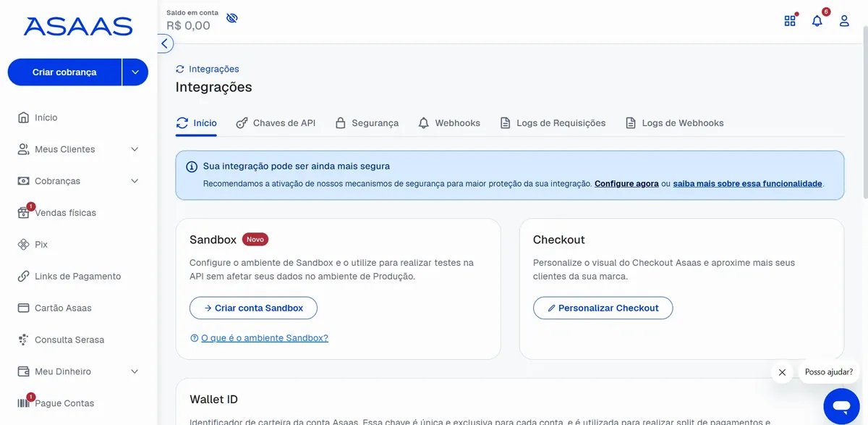This screenshot has width=868, height=425.
Task: Open the Logs de Webhooks tab
Action: [x=675, y=123]
